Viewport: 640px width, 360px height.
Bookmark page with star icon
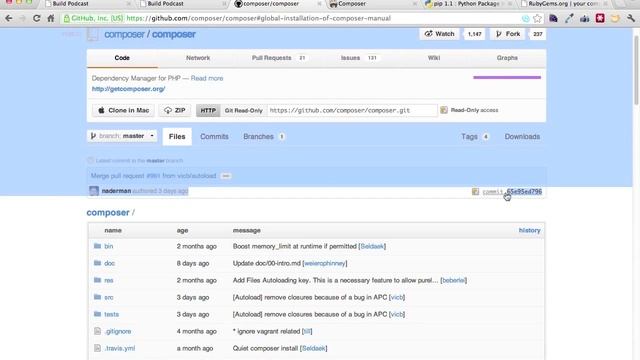538,18
